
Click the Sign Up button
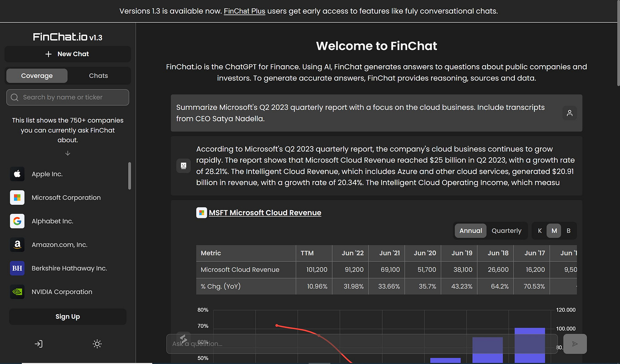point(68,317)
